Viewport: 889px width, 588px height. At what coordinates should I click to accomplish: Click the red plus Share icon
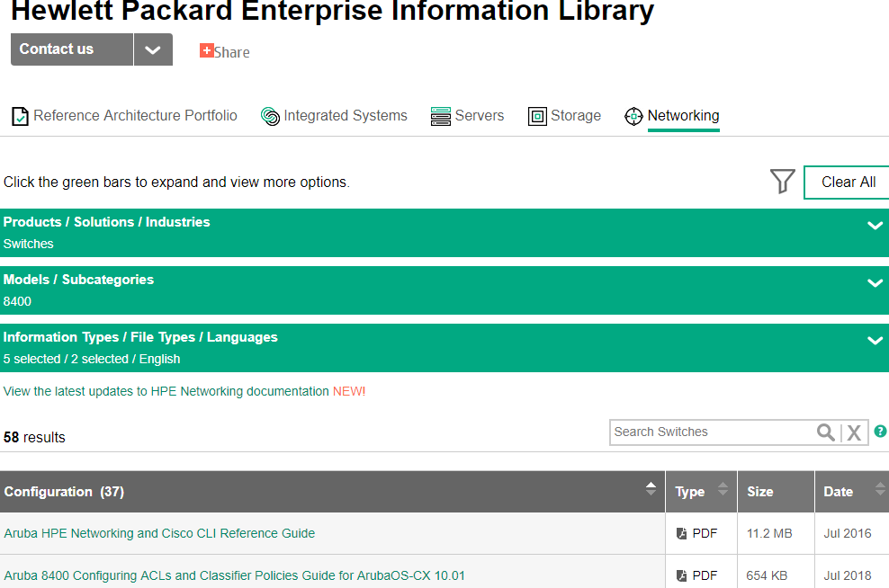pos(206,50)
